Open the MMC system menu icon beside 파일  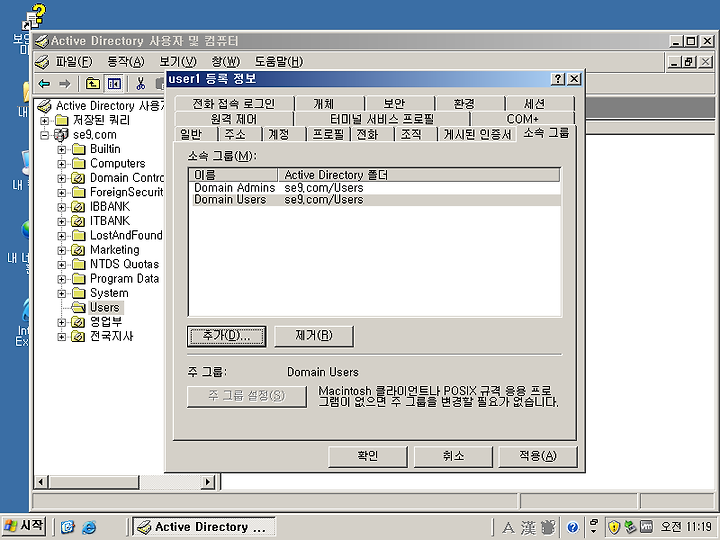tap(42, 62)
